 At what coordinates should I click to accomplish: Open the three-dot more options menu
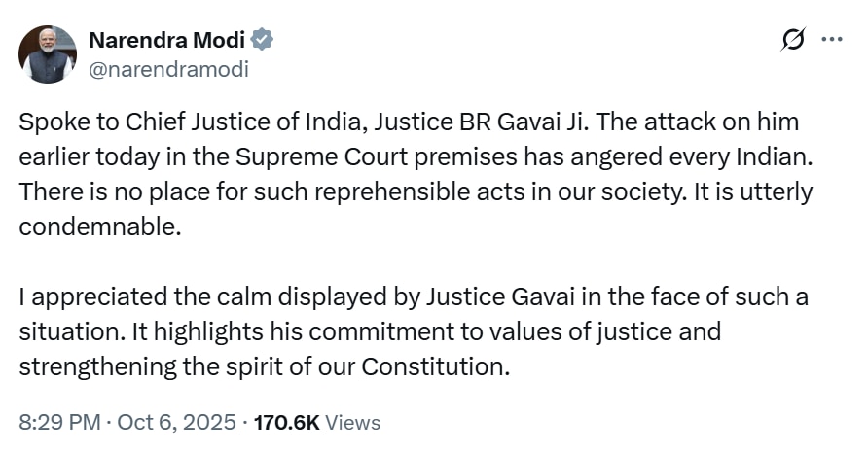832,40
